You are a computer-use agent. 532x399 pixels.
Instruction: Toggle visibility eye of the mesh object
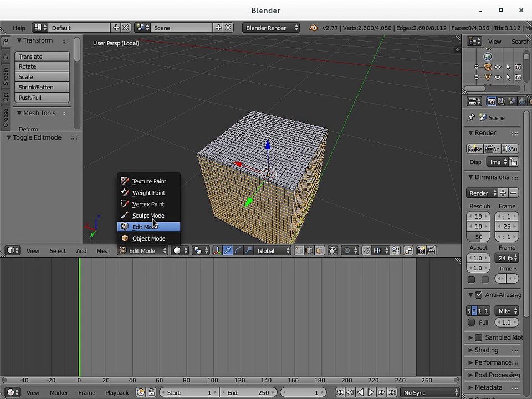tap(498, 78)
